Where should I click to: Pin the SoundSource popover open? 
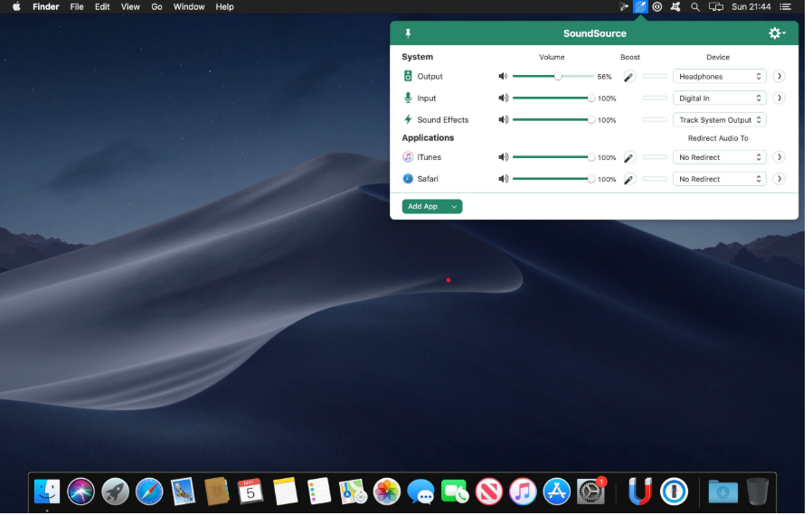[408, 33]
